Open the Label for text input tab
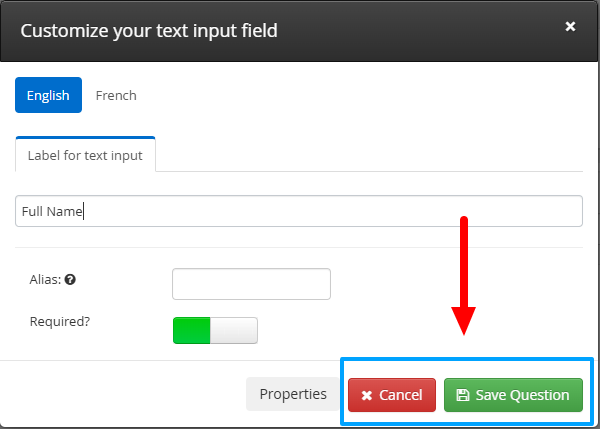This screenshot has height=429, width=600. [x=85, y=155]
